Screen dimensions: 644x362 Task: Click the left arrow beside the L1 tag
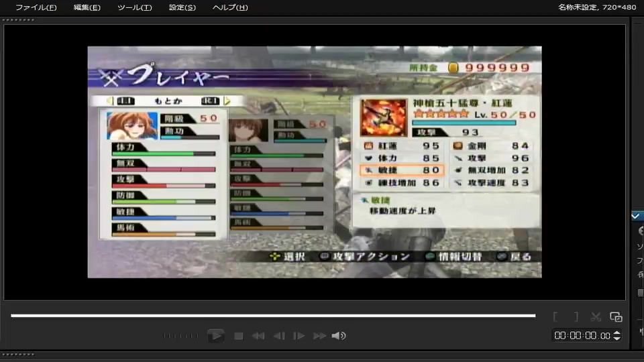[109, 101]
